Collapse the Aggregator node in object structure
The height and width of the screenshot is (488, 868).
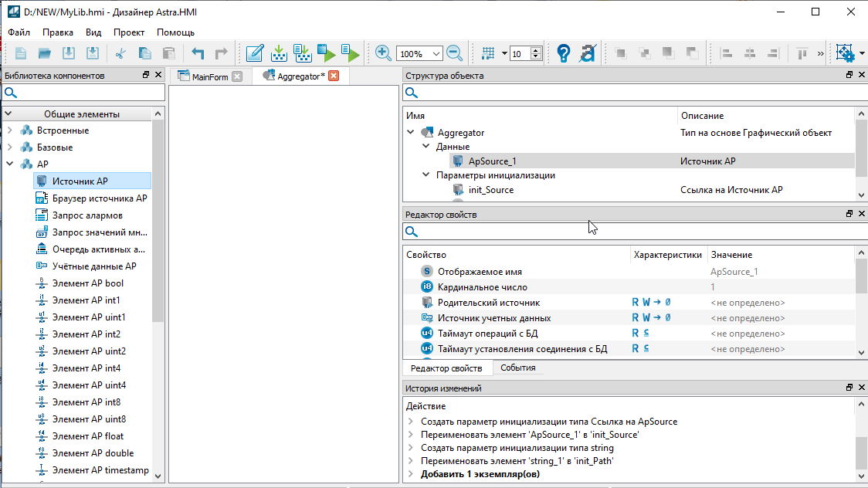(x=412, y=133)
